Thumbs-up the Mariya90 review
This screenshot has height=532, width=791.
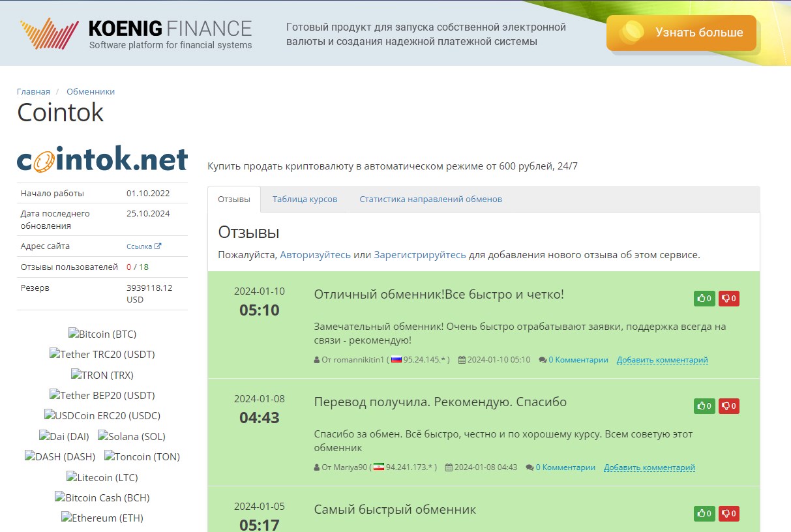click(x=704, y=406)
